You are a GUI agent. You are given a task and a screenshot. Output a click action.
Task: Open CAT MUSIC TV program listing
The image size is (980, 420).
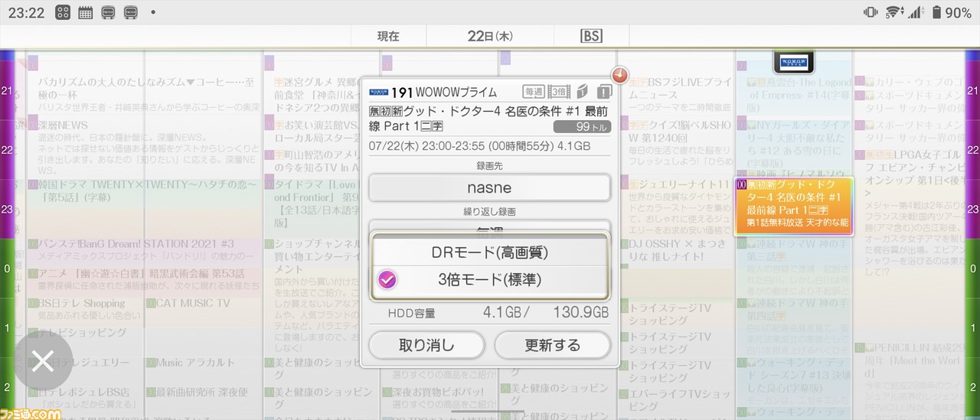coord(203,311)
